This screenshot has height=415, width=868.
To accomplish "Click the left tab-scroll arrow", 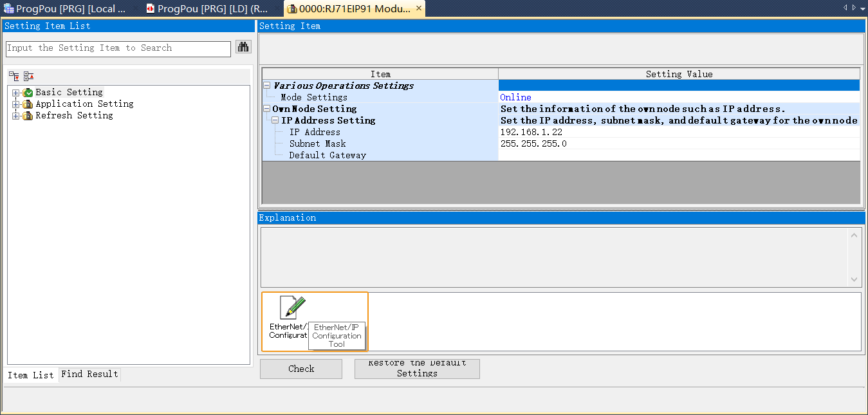I will coord(845,7).
